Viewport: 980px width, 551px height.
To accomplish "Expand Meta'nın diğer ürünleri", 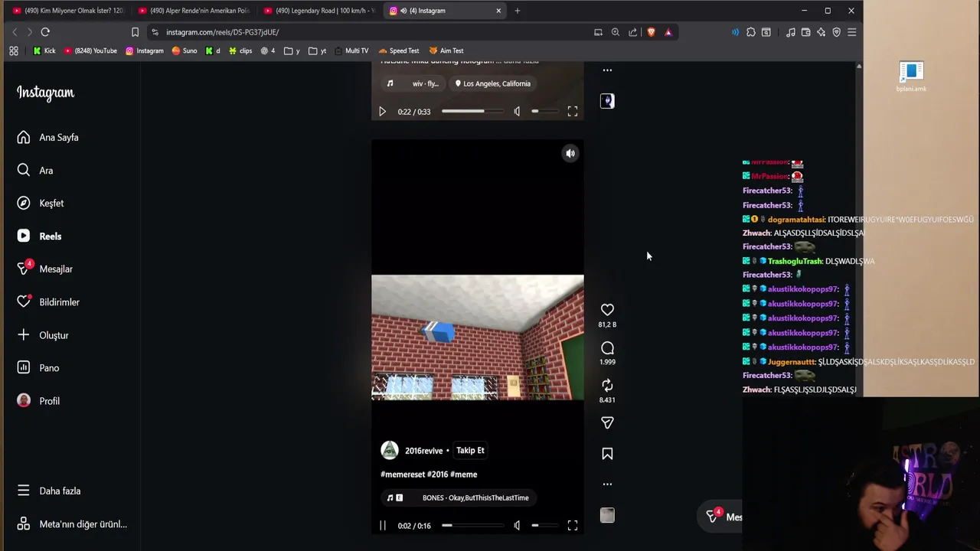I will [x=72, y=524].
